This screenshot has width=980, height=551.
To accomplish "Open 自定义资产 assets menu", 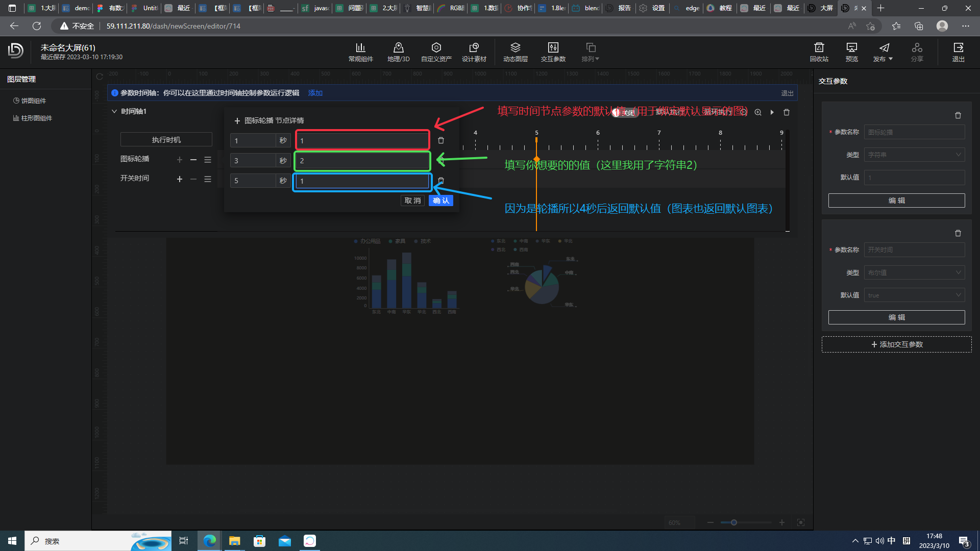I will (436, 52).
